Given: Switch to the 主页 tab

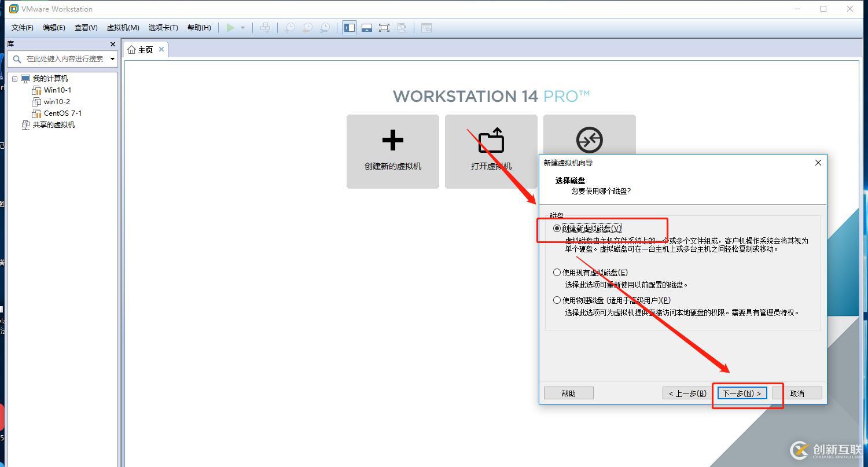Looking at the screenshot, I should [145, 50].
